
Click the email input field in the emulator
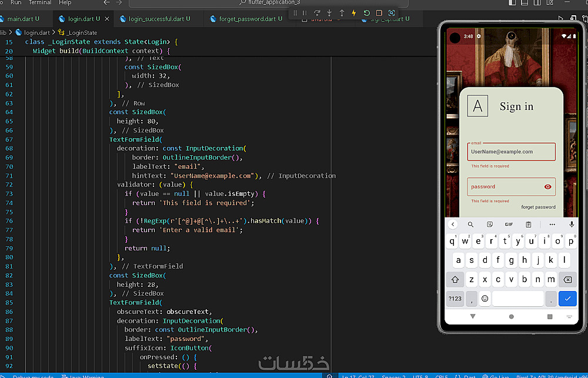(511, 152)
